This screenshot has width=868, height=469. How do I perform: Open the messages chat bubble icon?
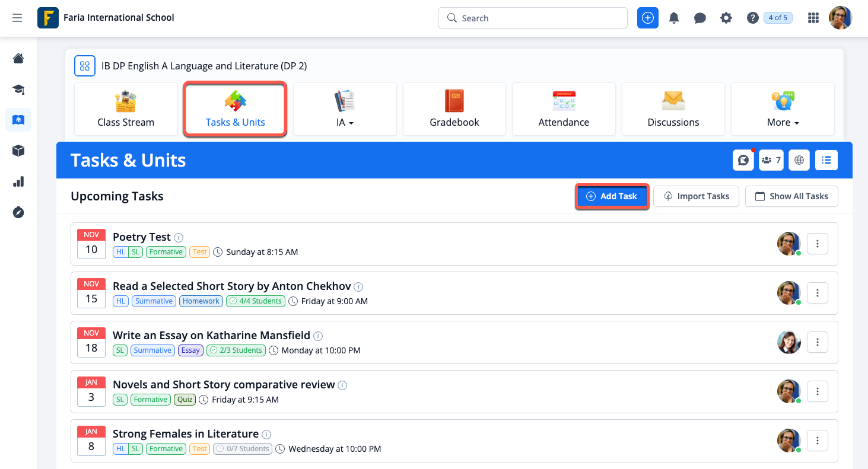coord(700,18)
